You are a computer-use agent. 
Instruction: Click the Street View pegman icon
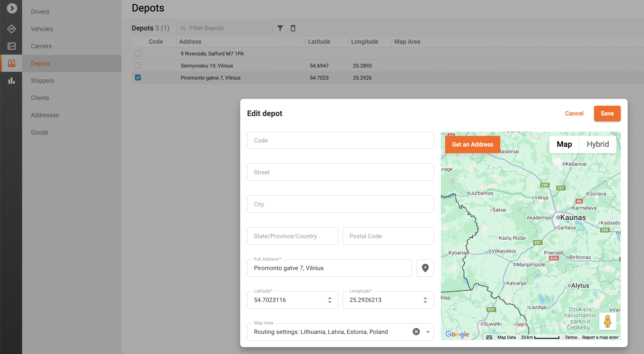pos(607,321)
